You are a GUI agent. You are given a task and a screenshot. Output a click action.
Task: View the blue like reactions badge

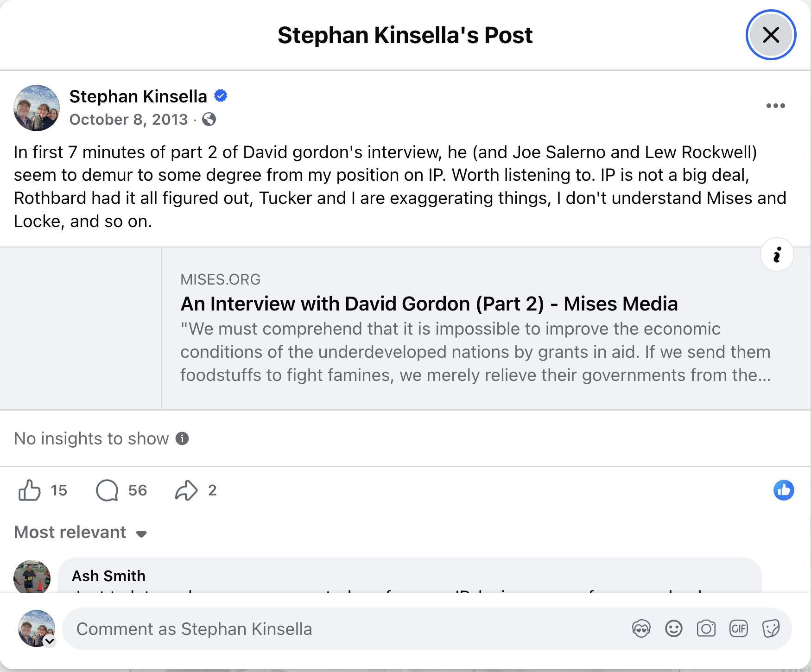(784, 490)
